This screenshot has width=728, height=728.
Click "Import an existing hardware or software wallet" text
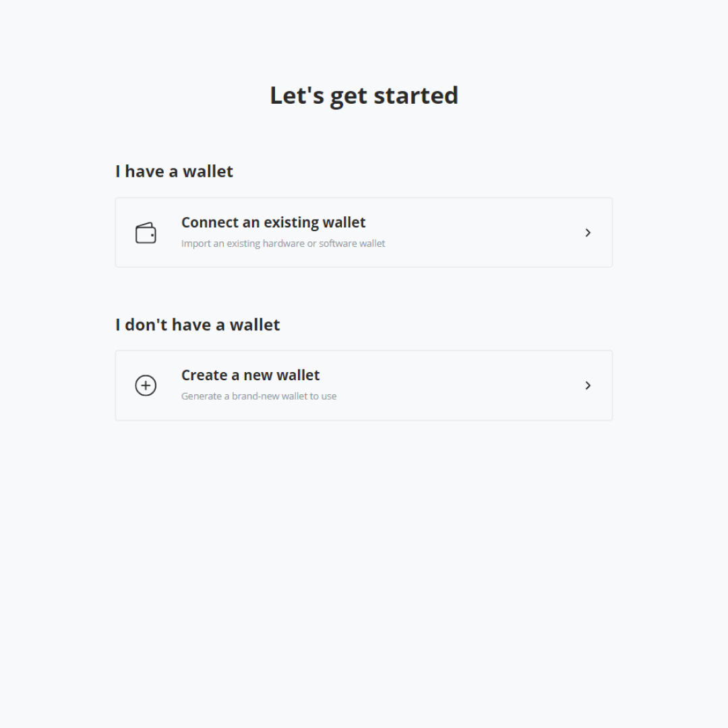coord(283,243)
